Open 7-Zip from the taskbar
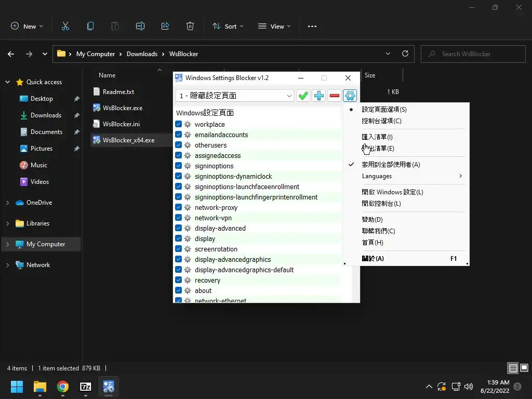The width and height of the screenshot is (532, 399). (86, 387)
